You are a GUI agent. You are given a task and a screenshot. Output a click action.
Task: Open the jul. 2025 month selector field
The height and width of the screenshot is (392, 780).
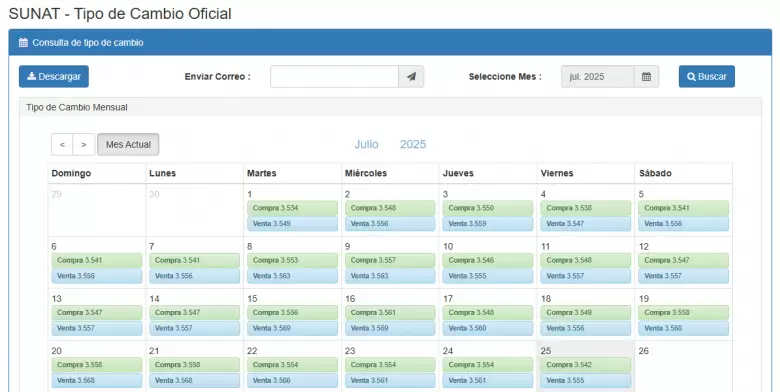pos(597,77)
